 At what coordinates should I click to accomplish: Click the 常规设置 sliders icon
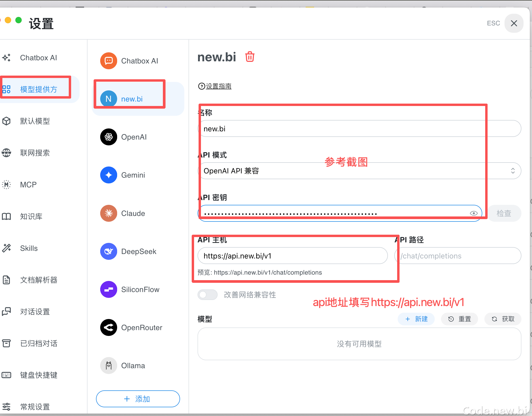(x=6, y=407)
